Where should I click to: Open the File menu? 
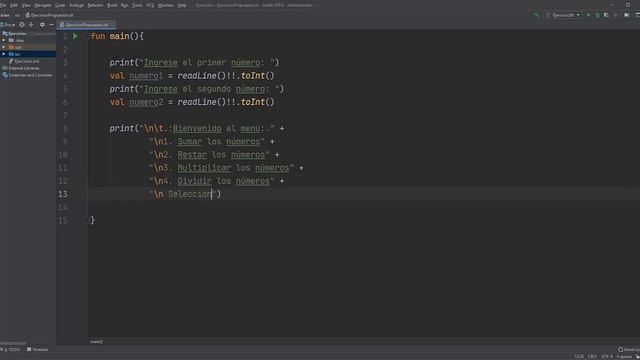pyautogui.click(x=3, y=5)
